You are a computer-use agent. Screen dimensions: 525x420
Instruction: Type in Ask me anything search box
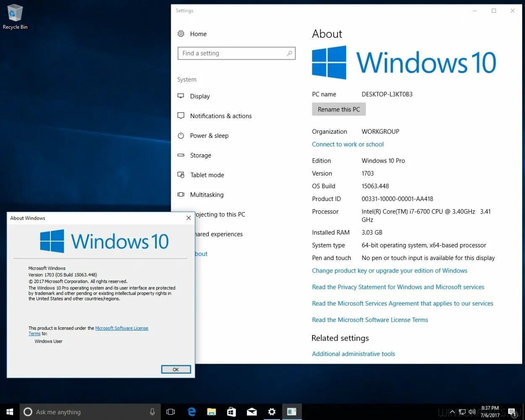(x=90, y=412)
